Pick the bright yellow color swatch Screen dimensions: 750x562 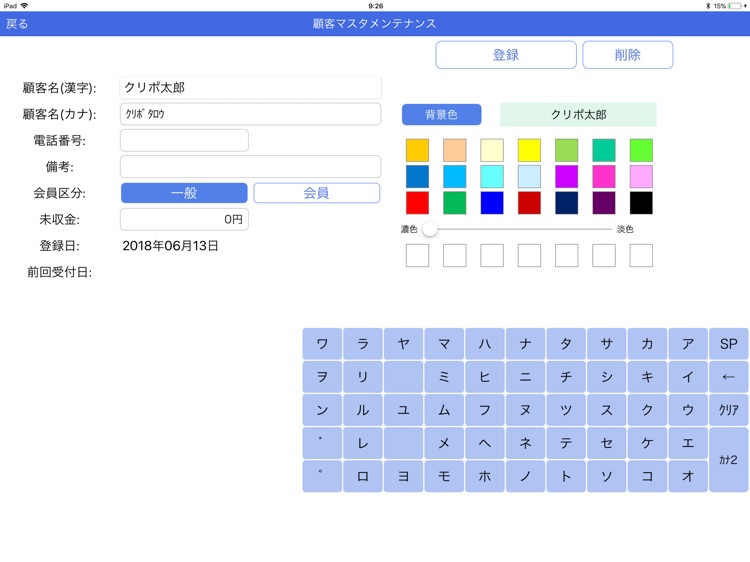pos(529,150)
